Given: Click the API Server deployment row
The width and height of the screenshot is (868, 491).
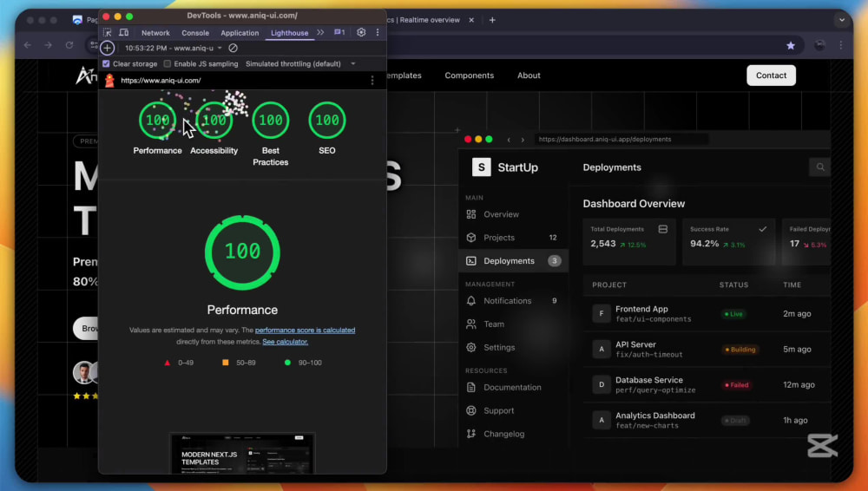Looking at the screenshot, I should [x=707, y=350].
